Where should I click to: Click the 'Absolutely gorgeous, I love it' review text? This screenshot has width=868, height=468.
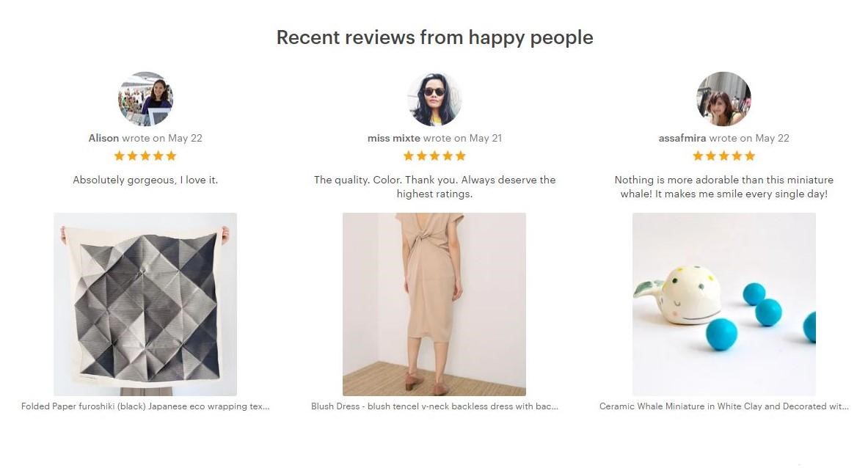tap(145, 180)
